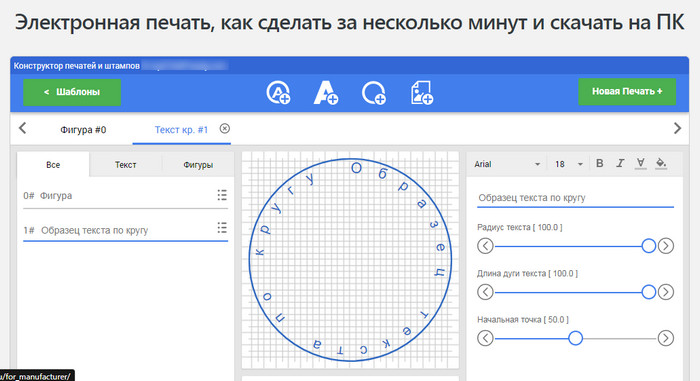Open the fill color bucket tool

coord(661,163)
